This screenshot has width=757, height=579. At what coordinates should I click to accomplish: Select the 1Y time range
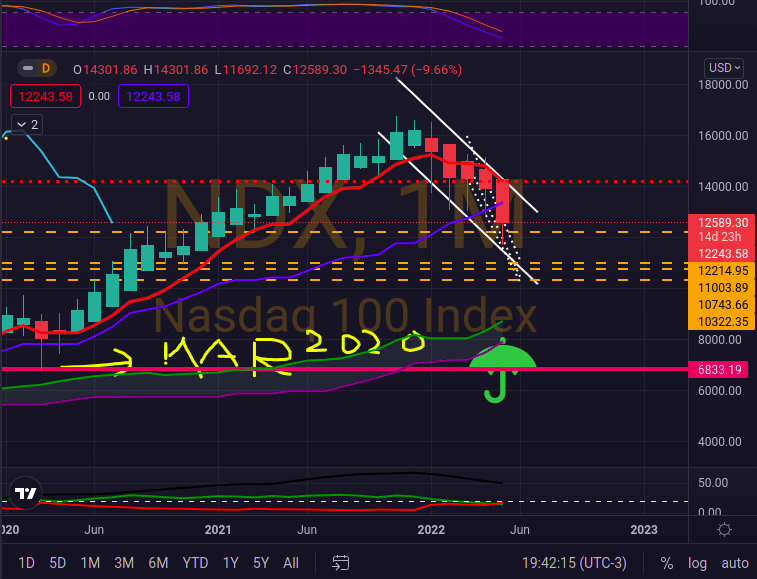click(x=231, y=563)
